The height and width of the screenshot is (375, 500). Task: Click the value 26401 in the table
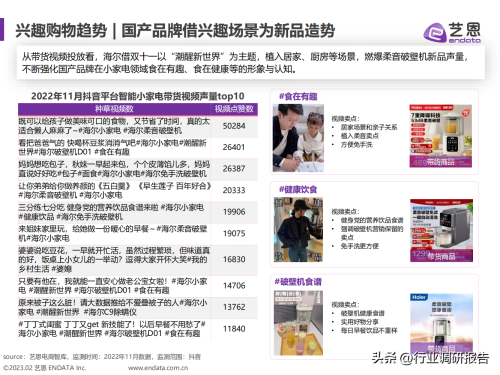(x=234, y=147)
